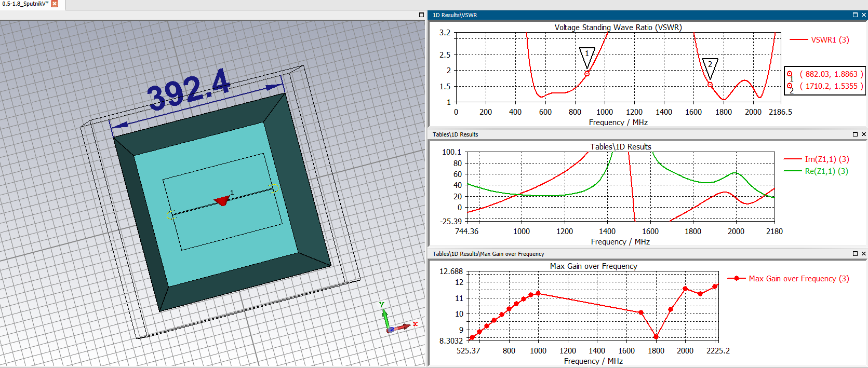Close the Max Gain over Frequency panel
The image size is (868, 368).
pos(863,254)
